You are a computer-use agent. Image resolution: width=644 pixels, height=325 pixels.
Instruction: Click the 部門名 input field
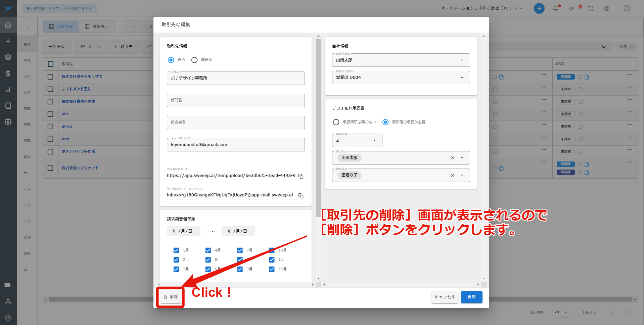[x=236, y=100]
